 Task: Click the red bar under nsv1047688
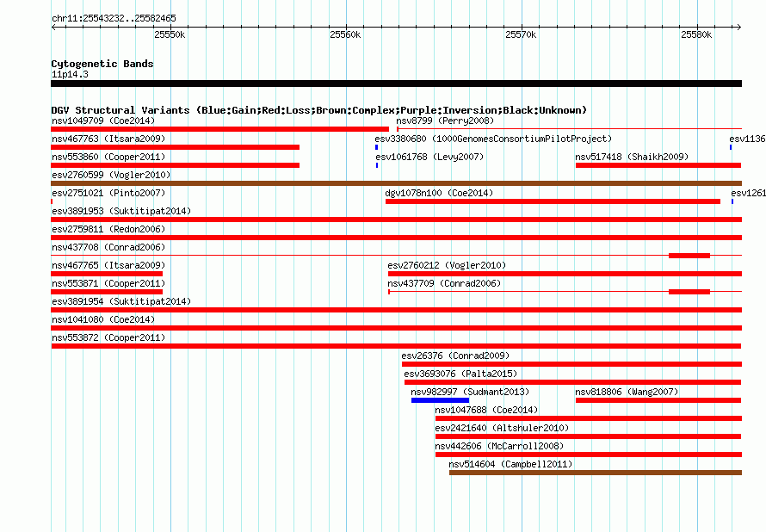click(589, 418)
